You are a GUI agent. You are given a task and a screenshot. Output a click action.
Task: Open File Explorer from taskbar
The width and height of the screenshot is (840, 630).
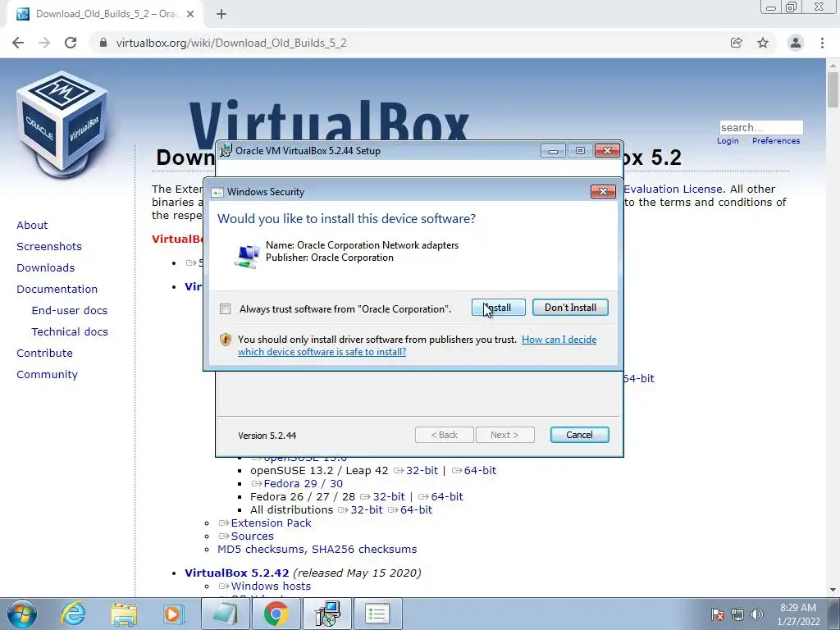124,614
